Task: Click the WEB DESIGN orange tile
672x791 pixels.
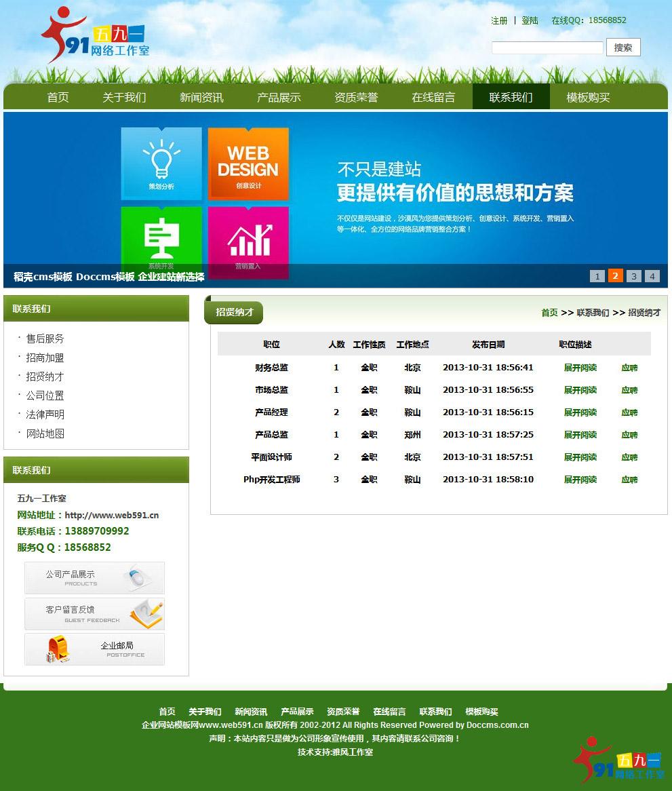Action: [x=248, y=164]
